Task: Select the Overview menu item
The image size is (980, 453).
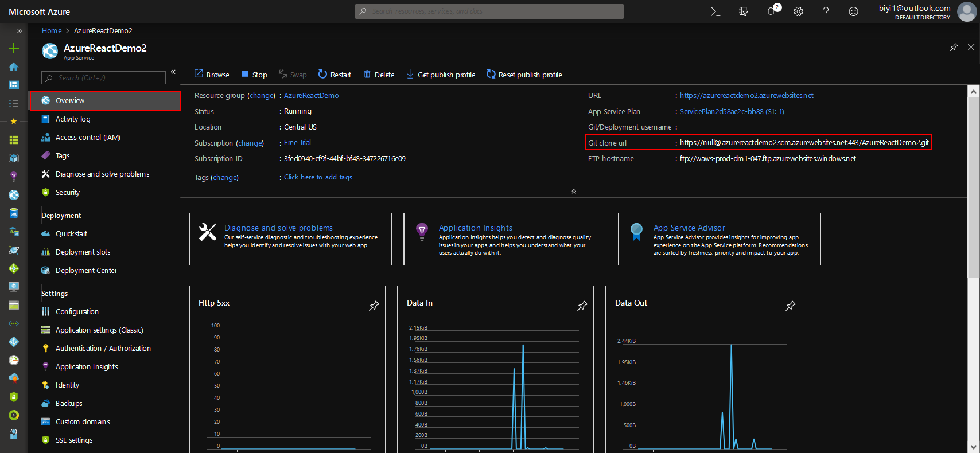Action: [x=104, y=100]
